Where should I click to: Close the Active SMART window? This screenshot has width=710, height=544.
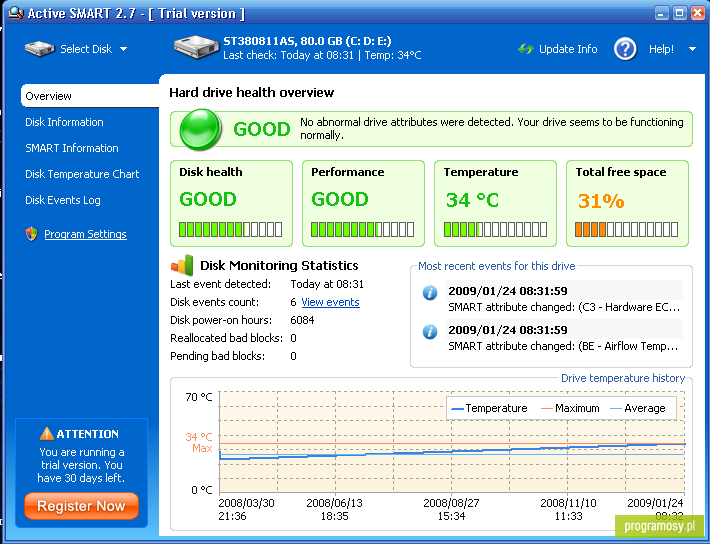(697, 13)
